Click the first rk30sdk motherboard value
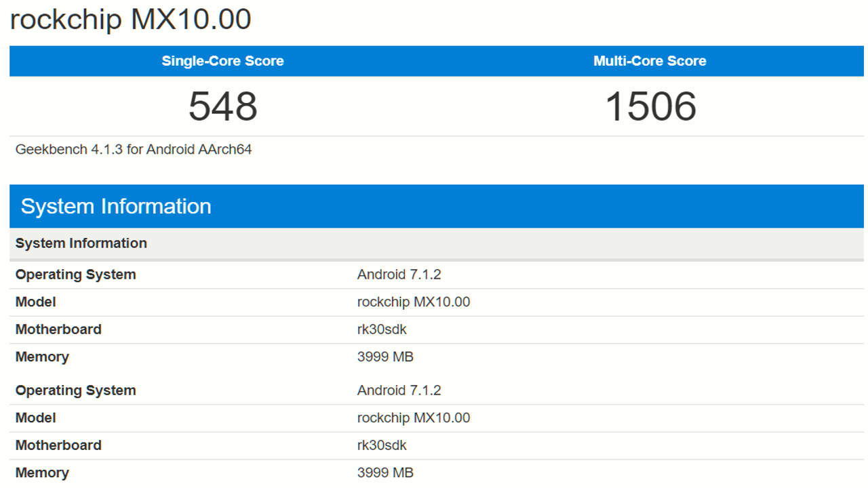The height and width of the screenshot is (488, 868). click(382, 329)
